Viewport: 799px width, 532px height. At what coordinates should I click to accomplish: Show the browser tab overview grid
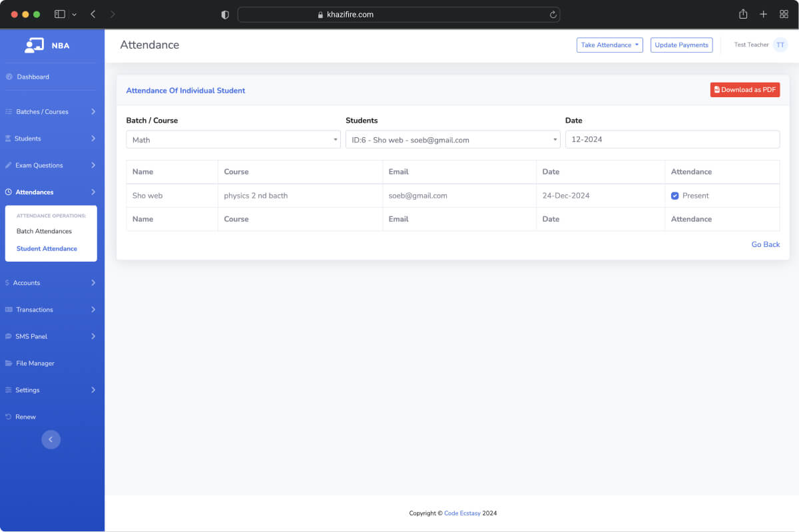784,14
